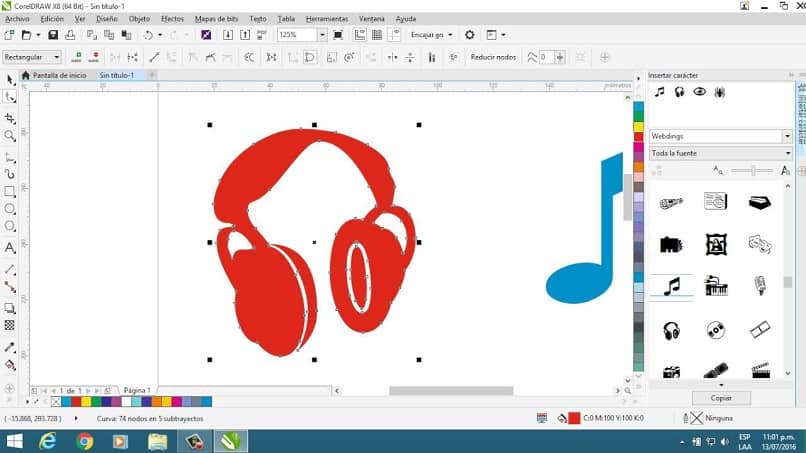Choose the music note glyph in character list

click(671, 286)
